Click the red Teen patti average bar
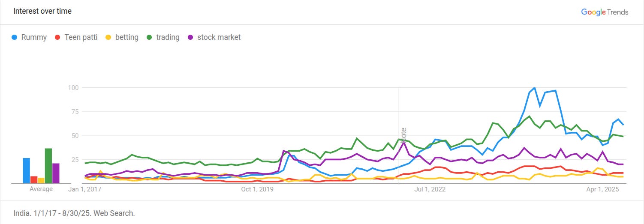The image size is (644, 224). [x=34, y=179]
